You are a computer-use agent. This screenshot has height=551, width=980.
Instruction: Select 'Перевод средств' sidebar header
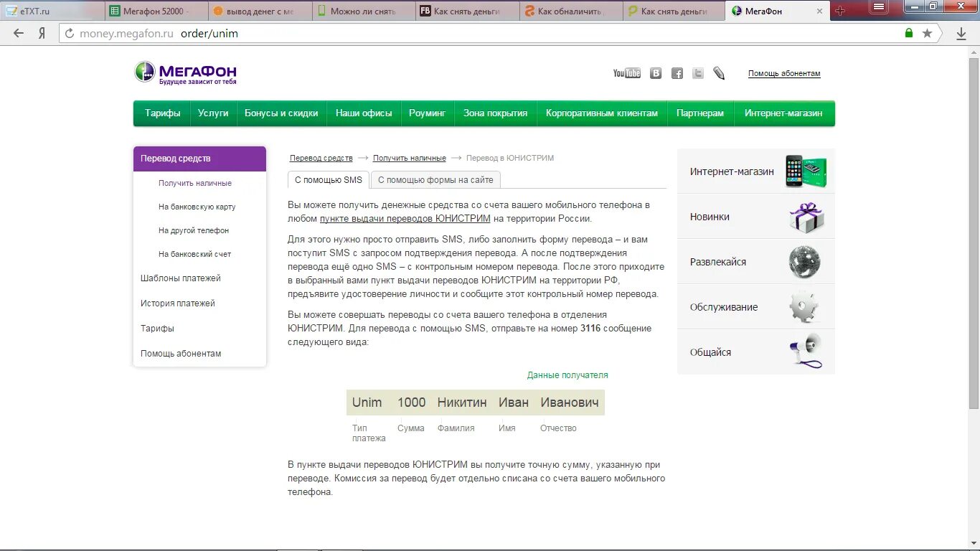tap(199, 159)
